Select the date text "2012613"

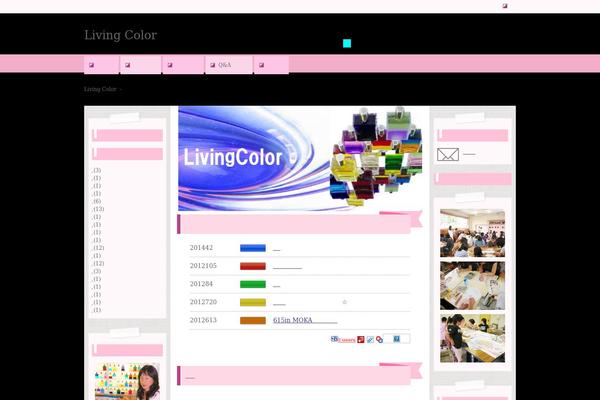coord(203,320)
